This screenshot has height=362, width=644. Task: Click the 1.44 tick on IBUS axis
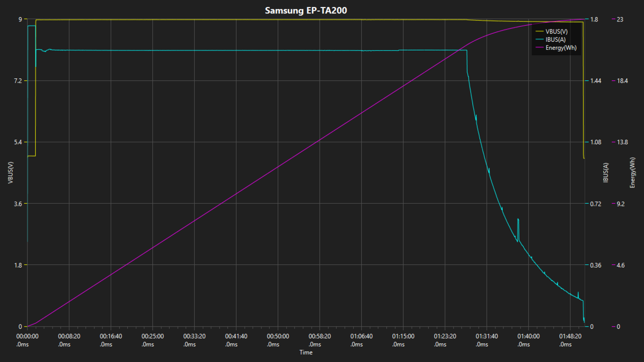pos(596,81)
